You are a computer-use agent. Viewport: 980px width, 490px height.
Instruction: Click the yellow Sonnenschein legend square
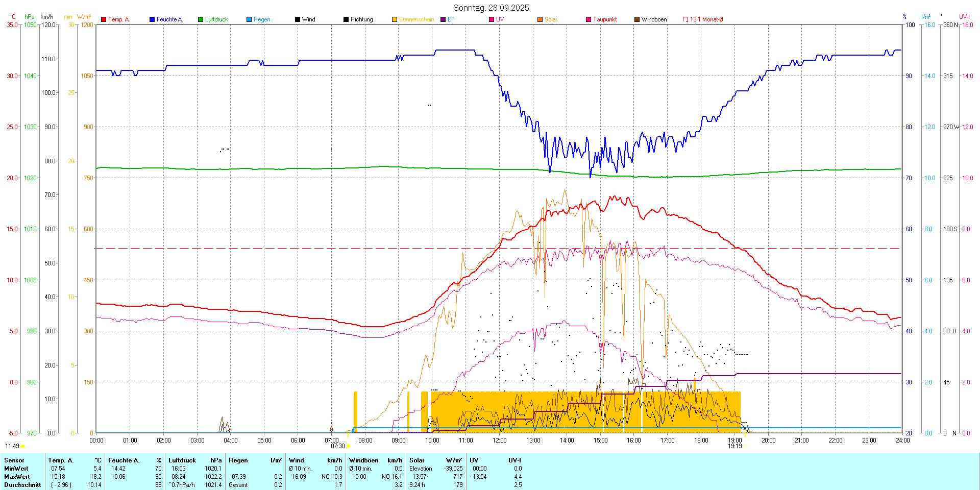click(x=395, y=19)
